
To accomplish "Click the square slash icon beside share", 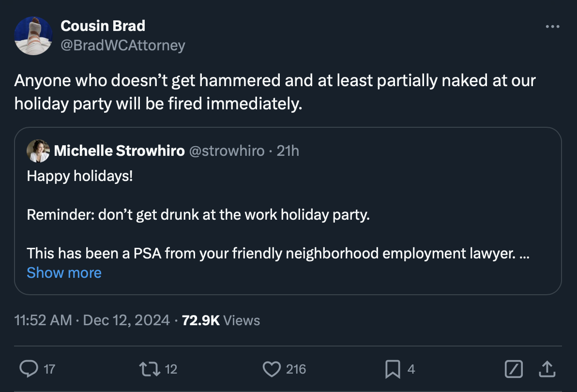I will tap(513, 369).
